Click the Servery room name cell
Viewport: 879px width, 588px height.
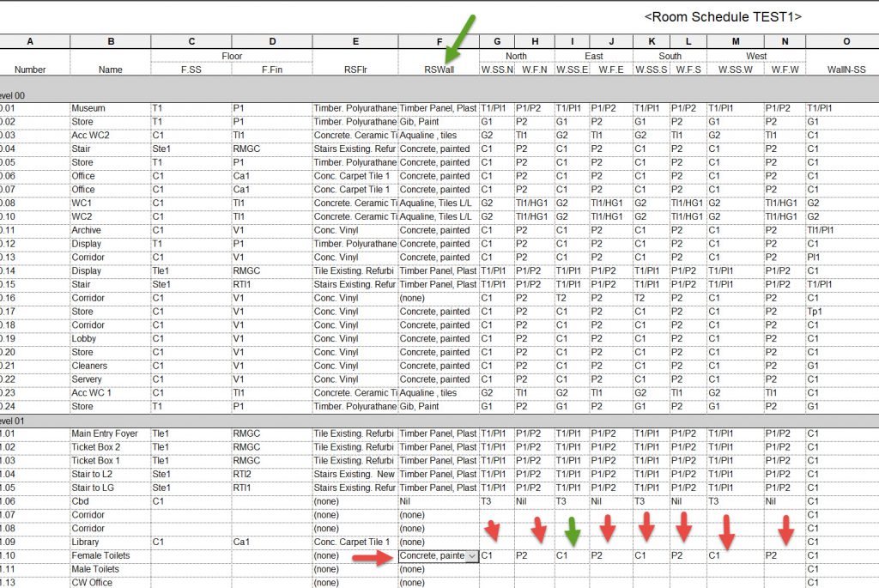(x=87, y=379)
